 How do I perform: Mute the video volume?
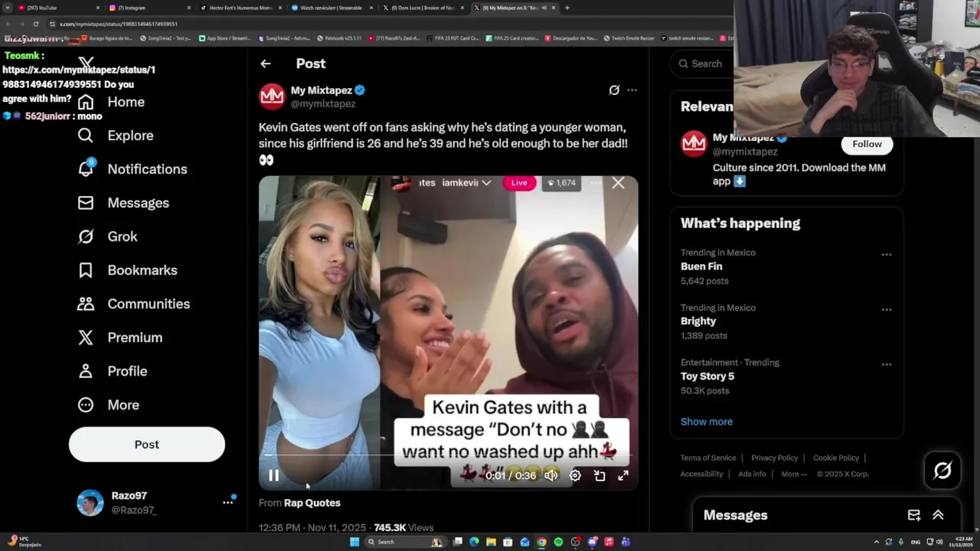[551, 475]
